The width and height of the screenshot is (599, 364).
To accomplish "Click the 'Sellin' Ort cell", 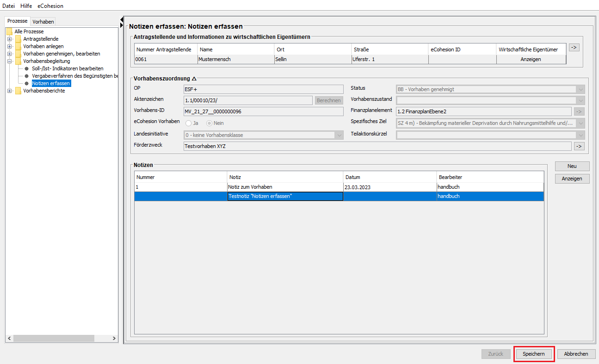I will click(313, 59).
